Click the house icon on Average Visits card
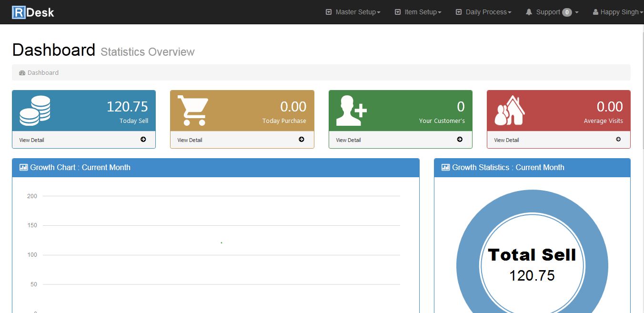This screenshot has width=644, height=313. [x=510, y=111]
